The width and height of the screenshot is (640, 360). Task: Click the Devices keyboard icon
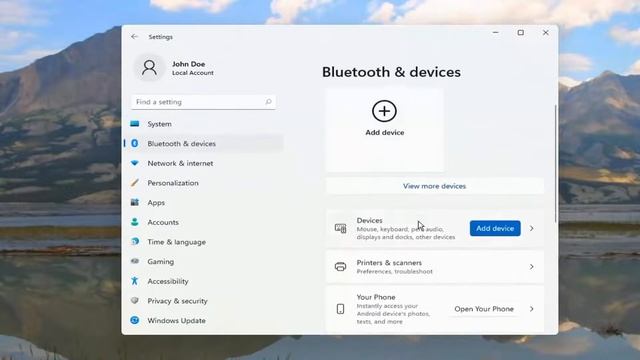tap(340, 228)
